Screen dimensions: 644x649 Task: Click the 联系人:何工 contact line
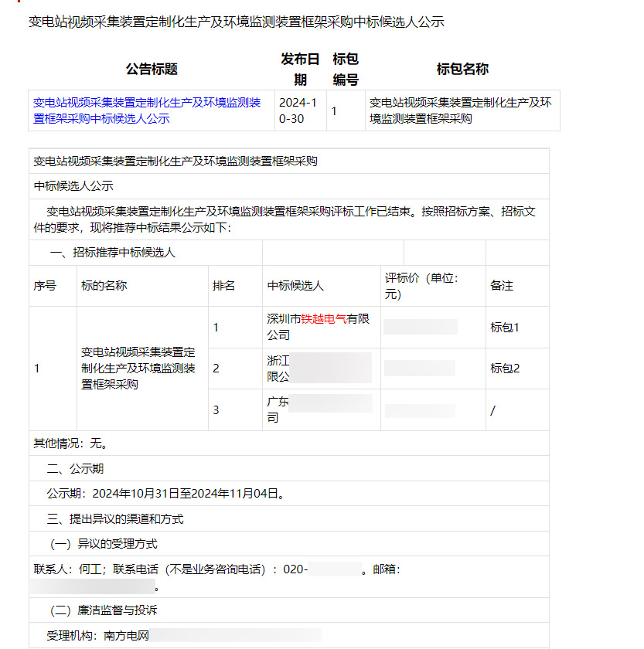coord(170,569)
